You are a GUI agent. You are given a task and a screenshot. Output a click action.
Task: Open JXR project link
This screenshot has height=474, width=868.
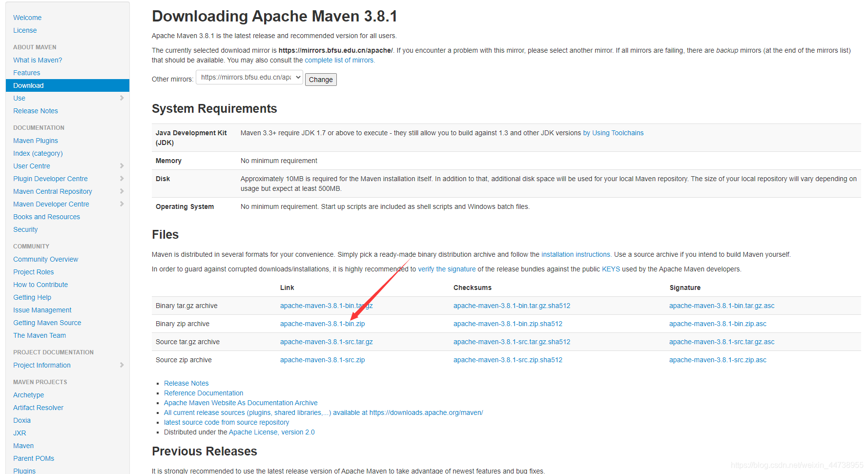pyautogui.click(x=20, y=433)
